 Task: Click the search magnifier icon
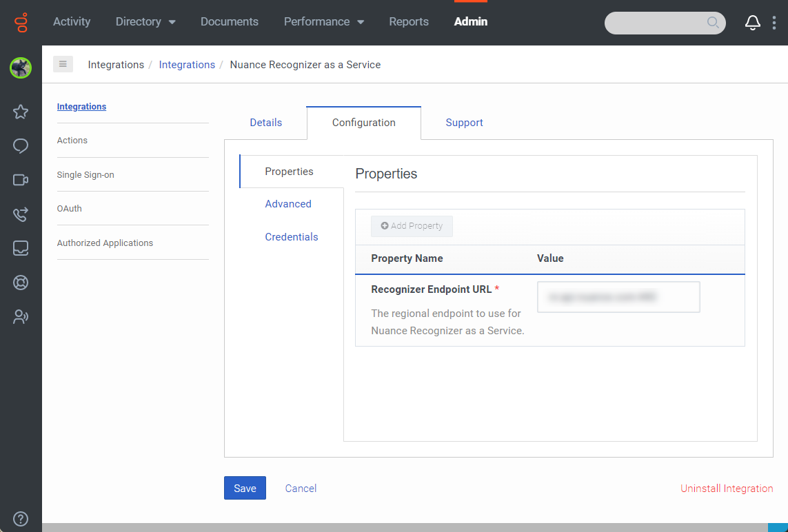(713, 22)
